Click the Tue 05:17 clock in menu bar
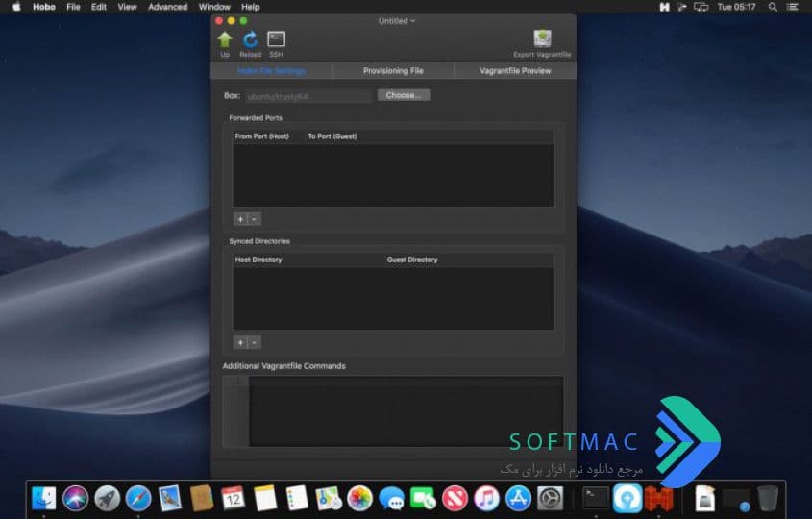The height and width of the screenshot is (519, 812). 736,7
